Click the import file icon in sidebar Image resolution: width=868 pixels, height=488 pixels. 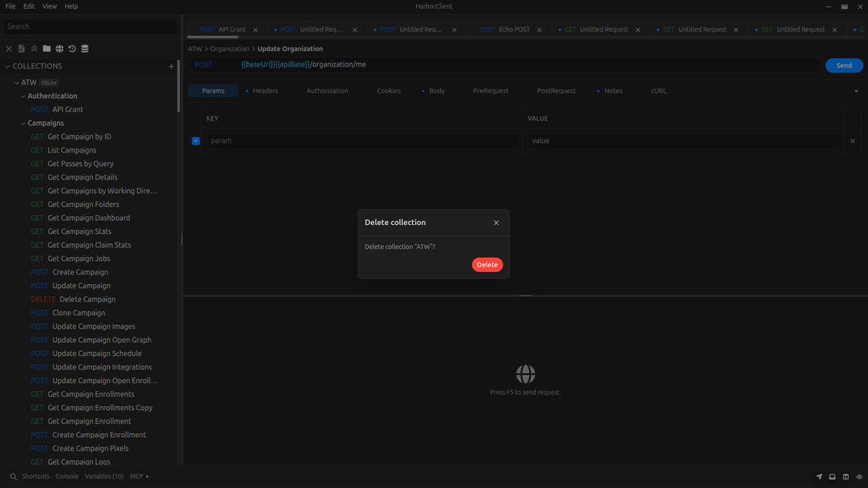[22, 49]
